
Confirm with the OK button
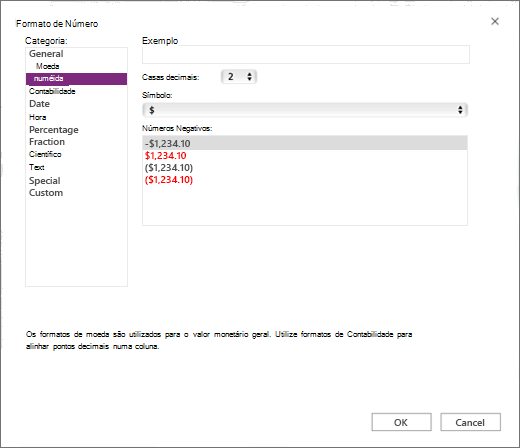(401, 422)
